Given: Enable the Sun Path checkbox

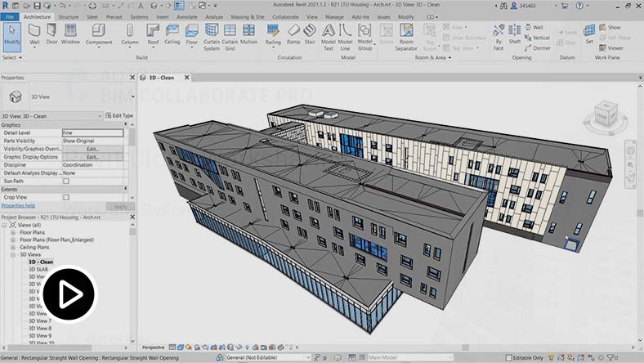Looking at the screenshot, I should point(66,181).
